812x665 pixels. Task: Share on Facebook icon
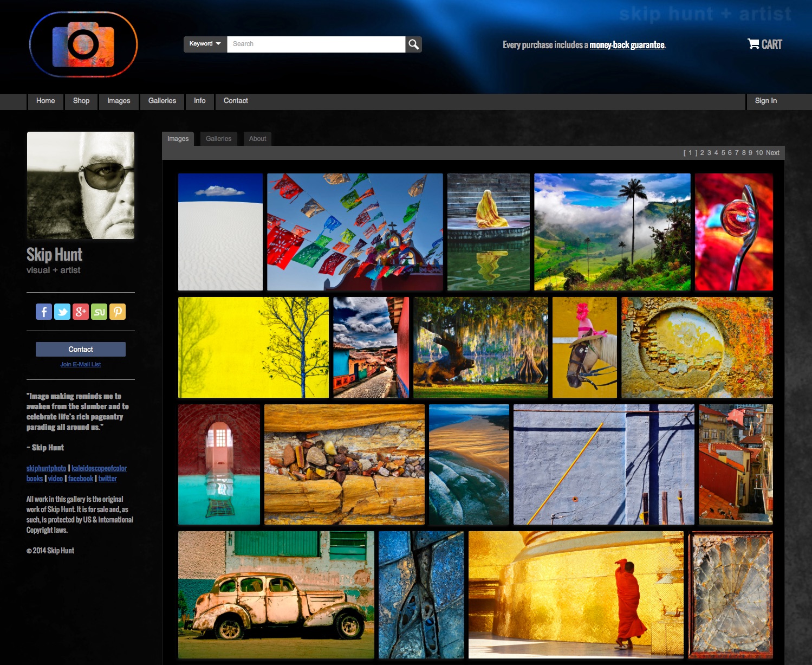coord(44,312)
